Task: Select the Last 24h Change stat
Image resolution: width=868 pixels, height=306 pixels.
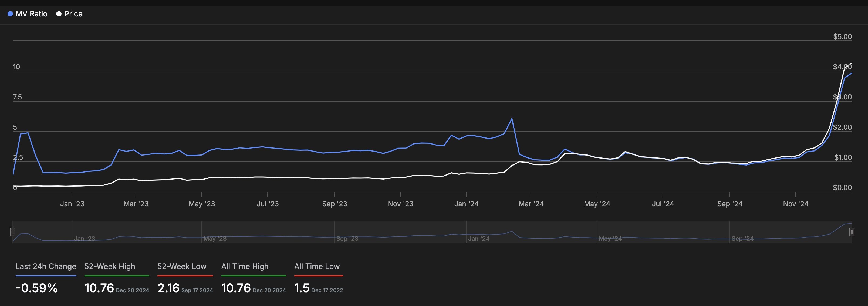Action: coord(46,266)
